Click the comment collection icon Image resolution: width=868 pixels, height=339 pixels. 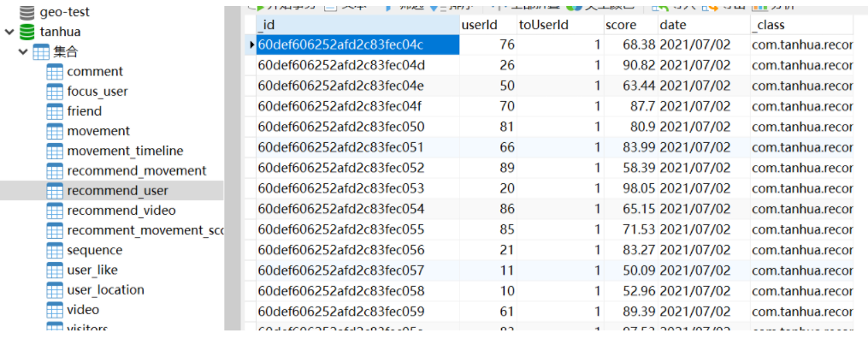pyautogui.click(x=55, y=71)
